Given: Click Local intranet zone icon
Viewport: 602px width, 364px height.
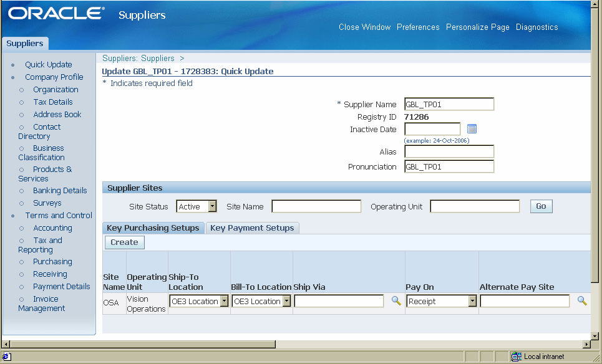Looking at the screenshot, I should [517, 357].
